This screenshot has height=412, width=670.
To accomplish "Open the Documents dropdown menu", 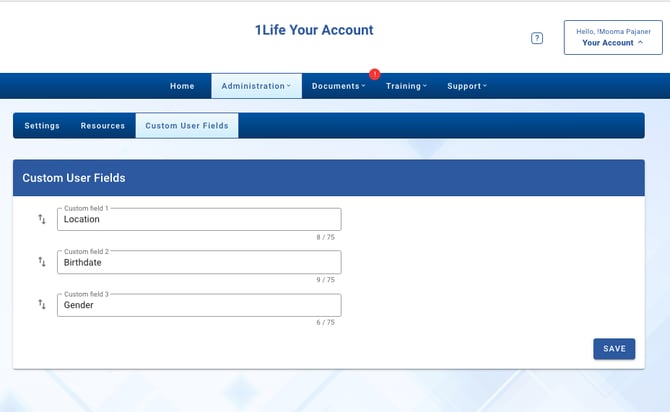I will point(338,86).
